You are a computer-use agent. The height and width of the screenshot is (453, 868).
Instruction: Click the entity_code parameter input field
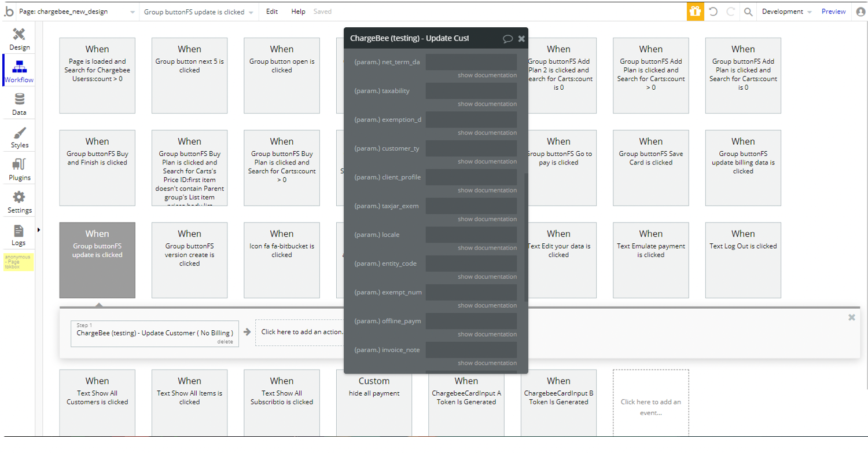pos(471,264)
